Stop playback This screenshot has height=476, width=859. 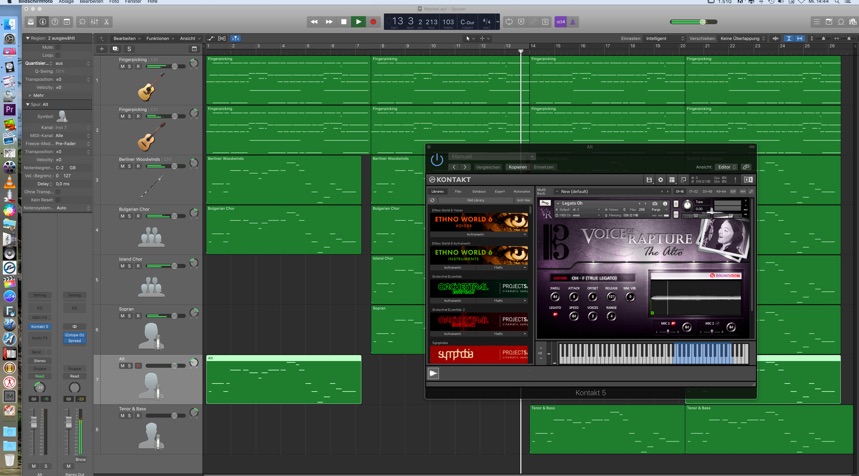[x=343, y=22]
